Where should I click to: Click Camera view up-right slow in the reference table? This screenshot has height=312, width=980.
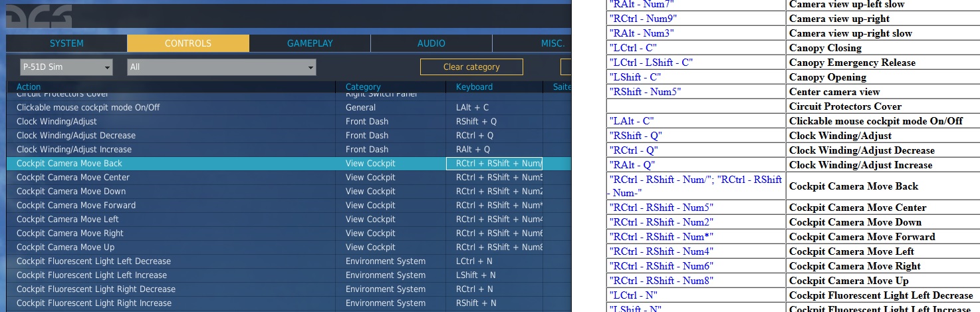click(x=850, y=33)
